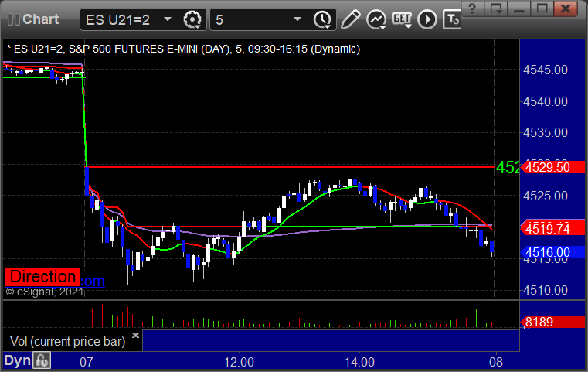Click the eSignal 2021 copyright text
Image resolution: width=588 pixels, height=372 pixels.
44,292
